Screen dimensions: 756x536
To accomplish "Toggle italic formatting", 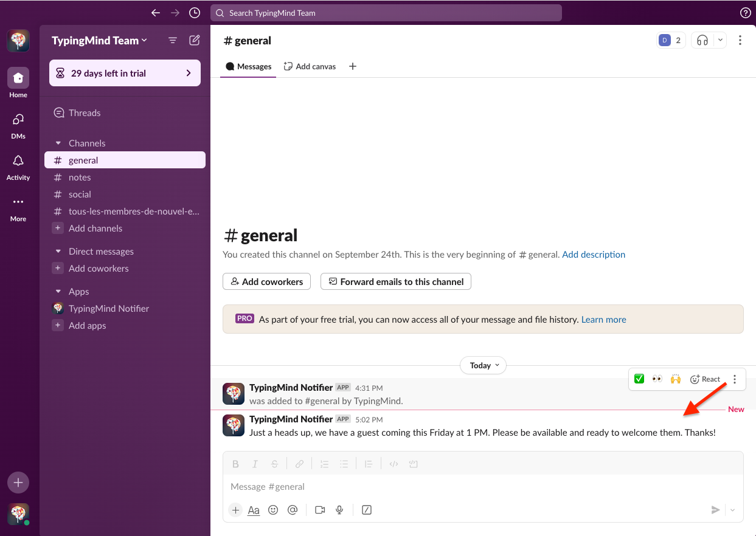I will [255, 464].
